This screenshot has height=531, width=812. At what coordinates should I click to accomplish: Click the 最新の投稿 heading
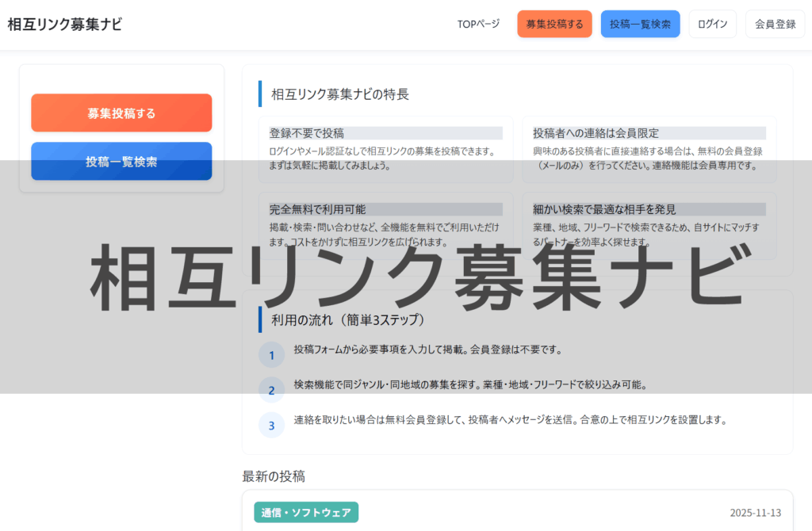click(274, 476)
